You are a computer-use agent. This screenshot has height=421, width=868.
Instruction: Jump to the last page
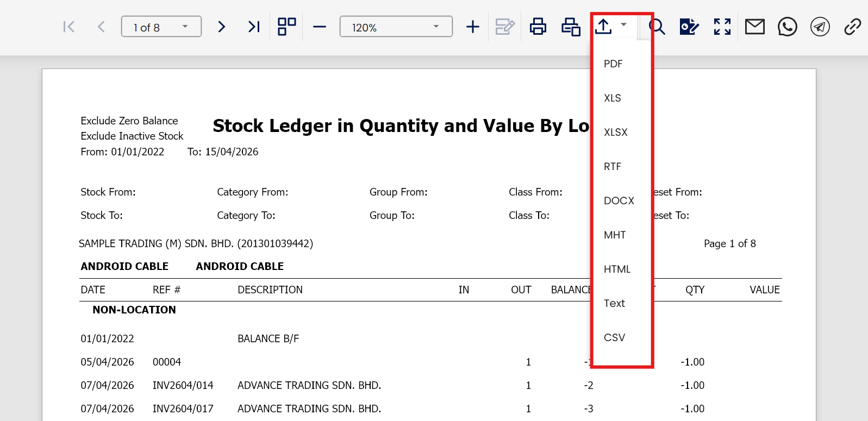254,27
